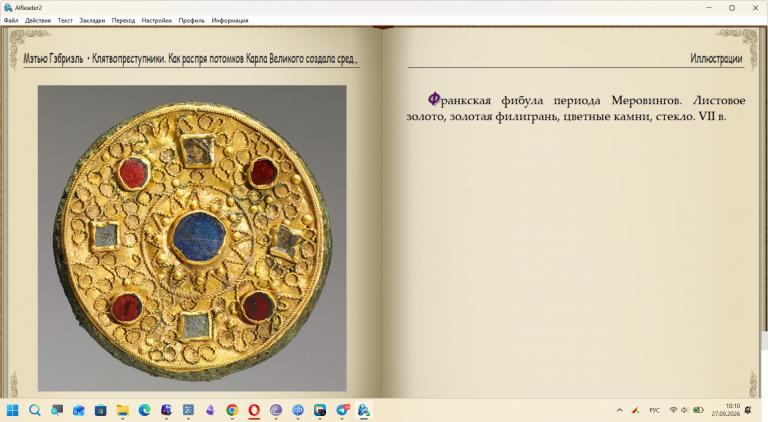Click the reading progress scrollbar at the right edge

click(765, 341)
